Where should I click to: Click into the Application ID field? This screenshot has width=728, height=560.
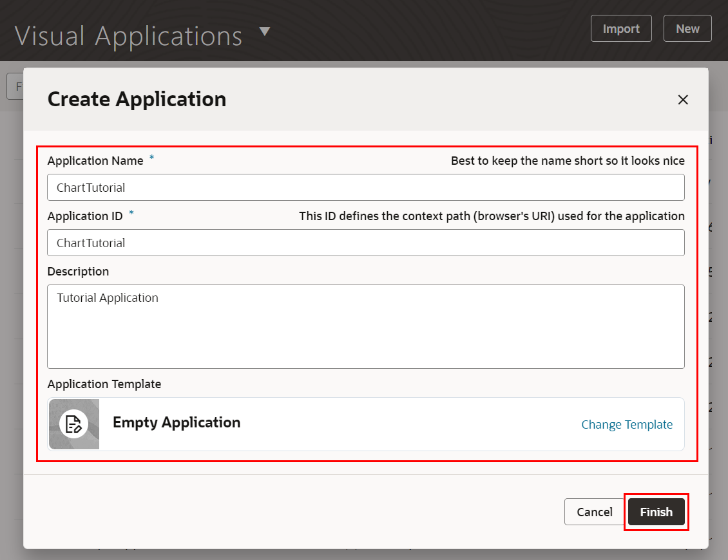(x=365, y=243)
